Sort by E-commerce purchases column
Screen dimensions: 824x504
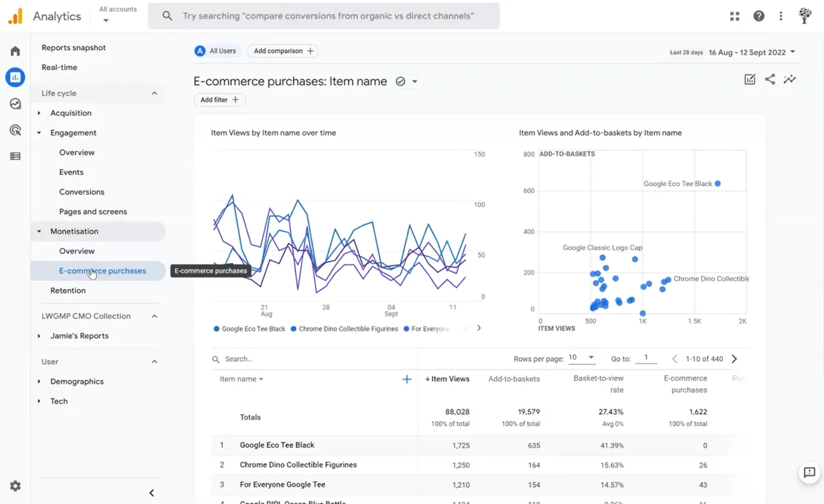[x=685, y=384]
